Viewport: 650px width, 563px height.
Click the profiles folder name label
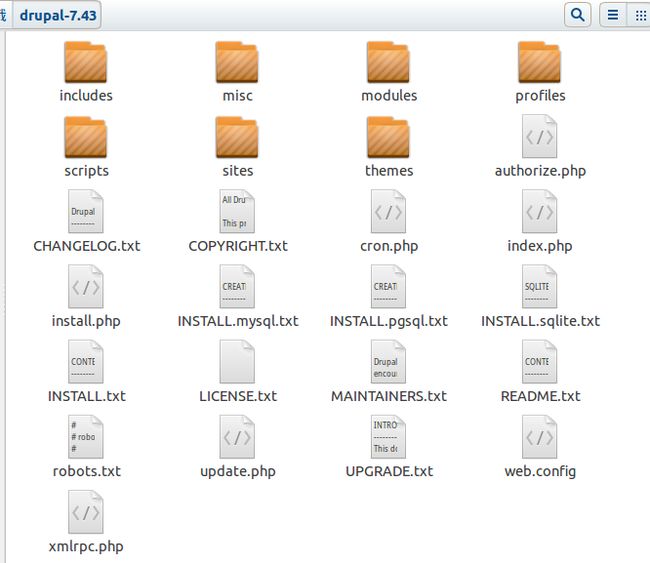[540, 96]
